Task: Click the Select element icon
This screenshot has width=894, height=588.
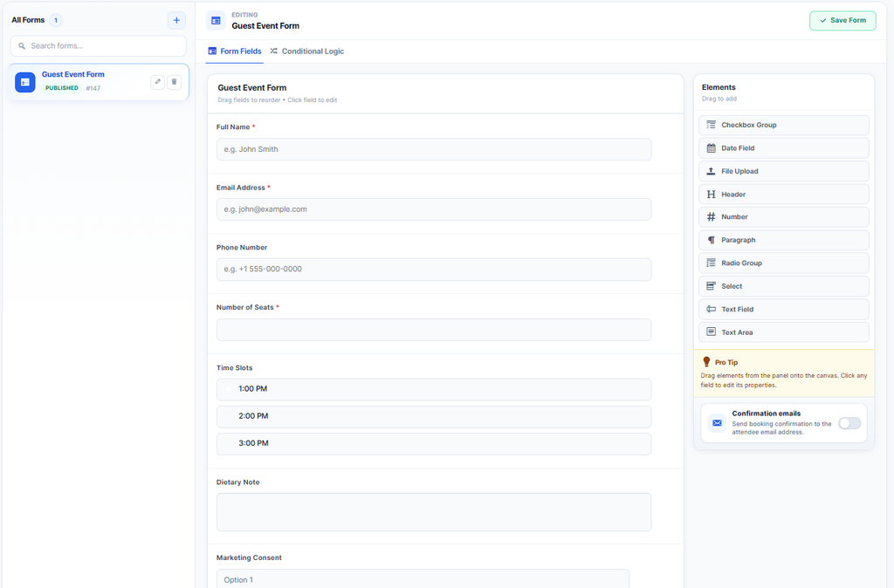Action: click(x=711, y=286)
